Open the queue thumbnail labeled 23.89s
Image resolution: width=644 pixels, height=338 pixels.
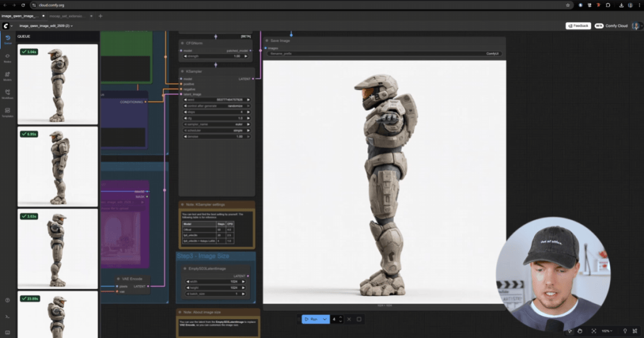click(58, 315)
